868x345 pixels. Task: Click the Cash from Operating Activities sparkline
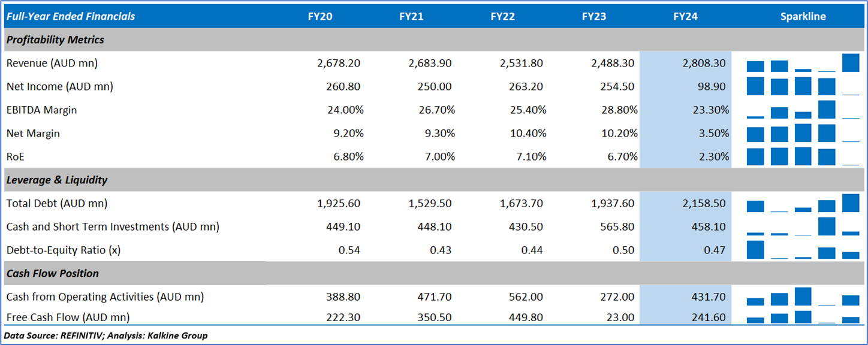[803, 297]
